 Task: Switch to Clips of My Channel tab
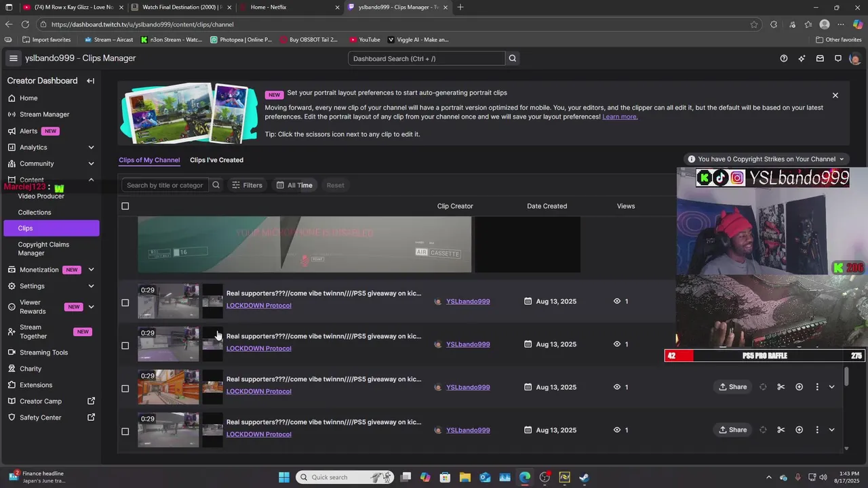coord(149,160)
